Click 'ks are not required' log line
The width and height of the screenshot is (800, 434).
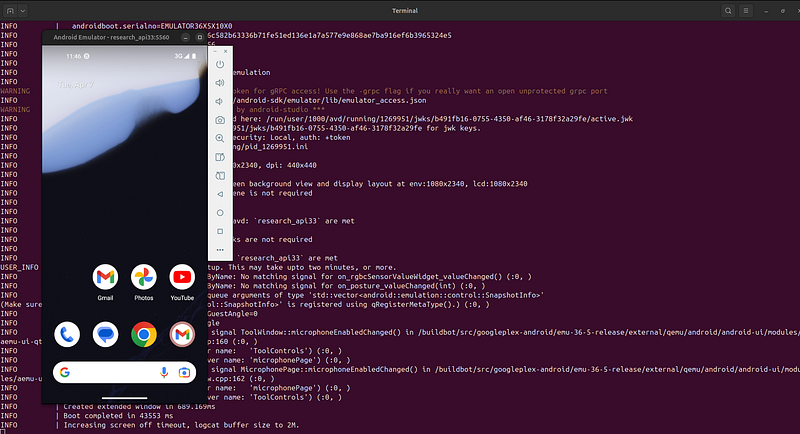point(272,239)
